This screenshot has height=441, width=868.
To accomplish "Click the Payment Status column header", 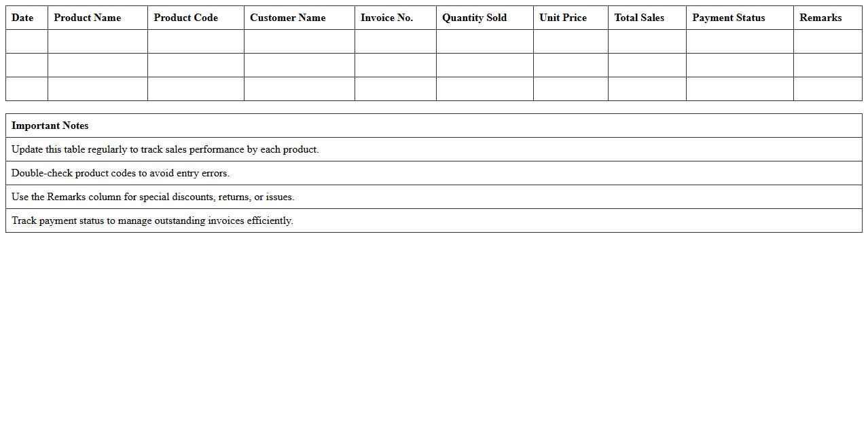I will pos(728,18).
